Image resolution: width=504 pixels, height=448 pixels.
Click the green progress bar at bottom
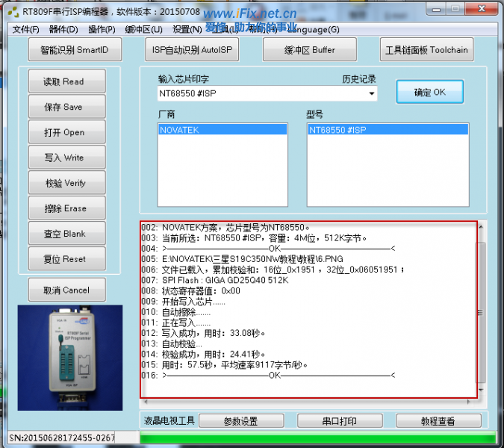pyautogui.click(x=317, y=438)
